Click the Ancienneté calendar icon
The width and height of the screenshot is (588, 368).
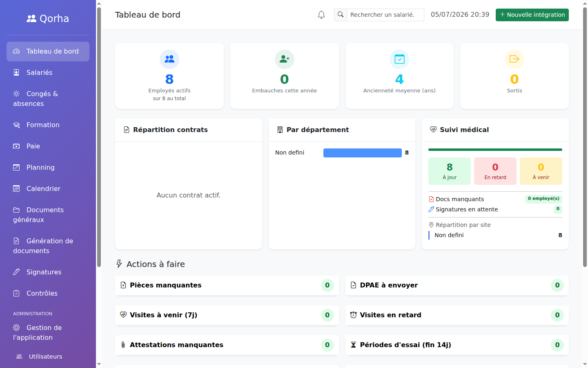coord(399,59)
